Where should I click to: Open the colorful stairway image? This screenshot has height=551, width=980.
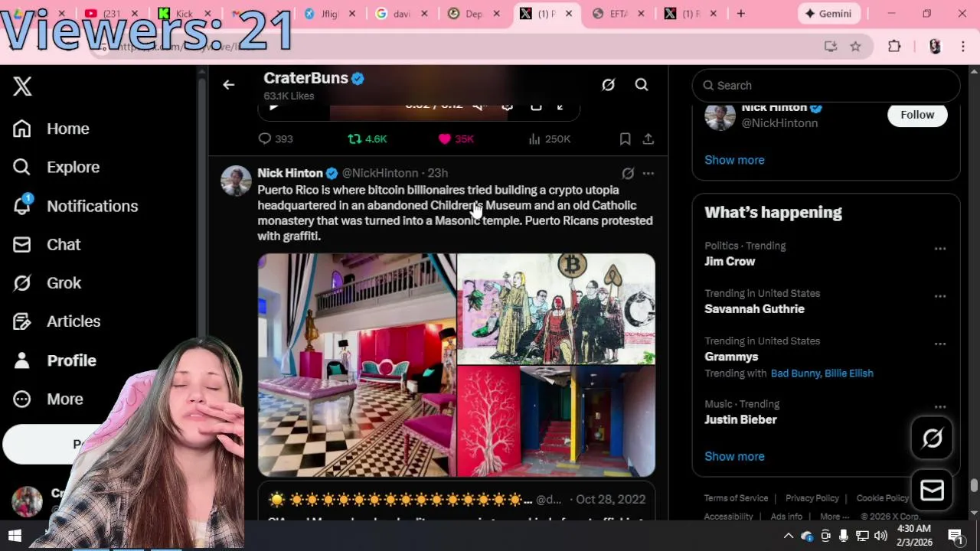[587, 422]
